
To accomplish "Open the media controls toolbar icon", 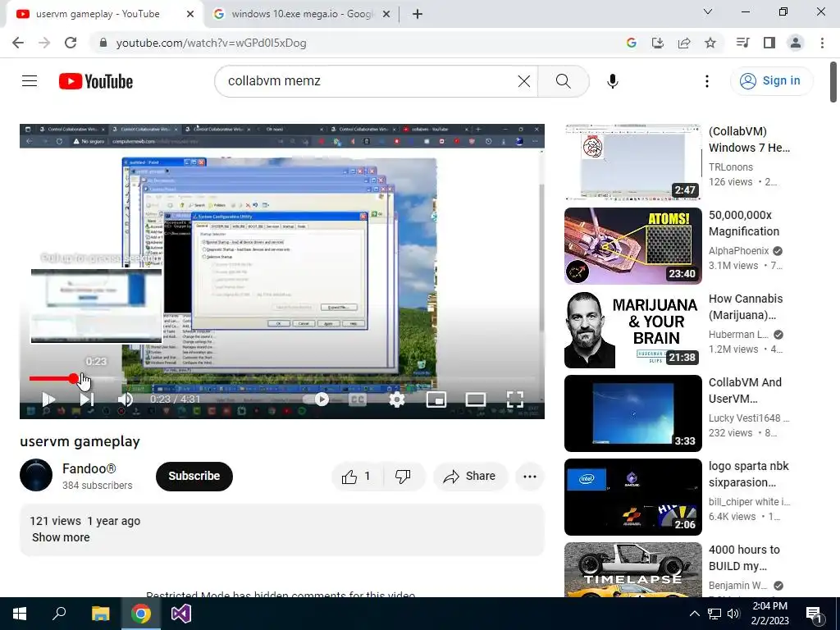I will pos(742,43).
